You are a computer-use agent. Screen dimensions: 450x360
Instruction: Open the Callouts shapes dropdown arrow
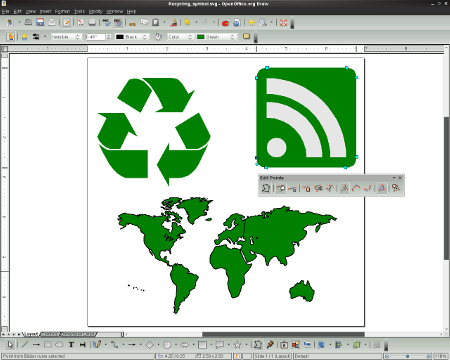pyautogui.click(x=228, y=345)
